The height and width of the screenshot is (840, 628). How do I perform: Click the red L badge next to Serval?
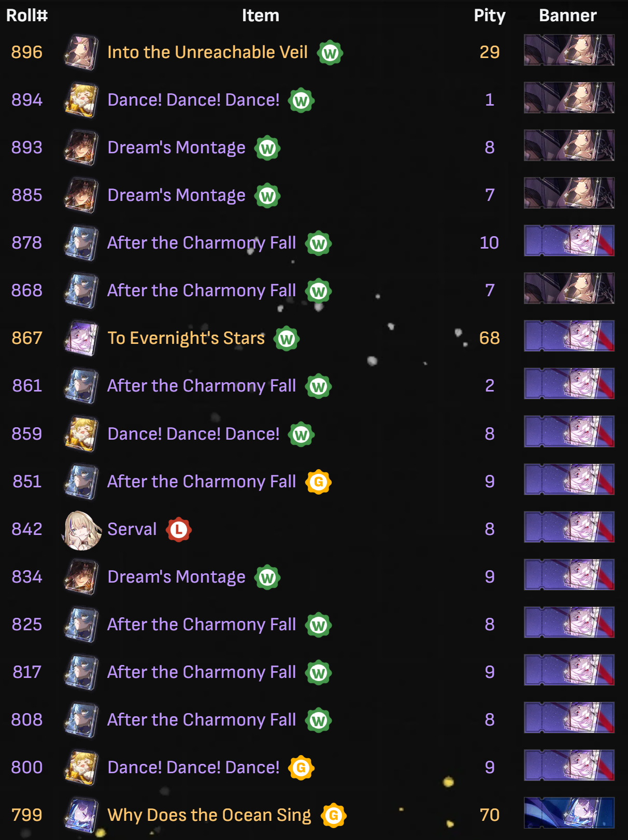click(x=179, y=530)
